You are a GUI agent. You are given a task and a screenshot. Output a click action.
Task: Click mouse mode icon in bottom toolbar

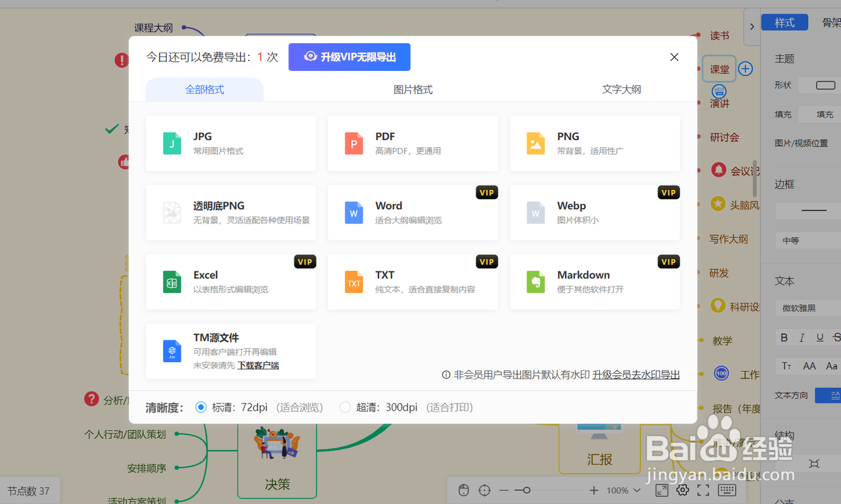click(463, 490)
